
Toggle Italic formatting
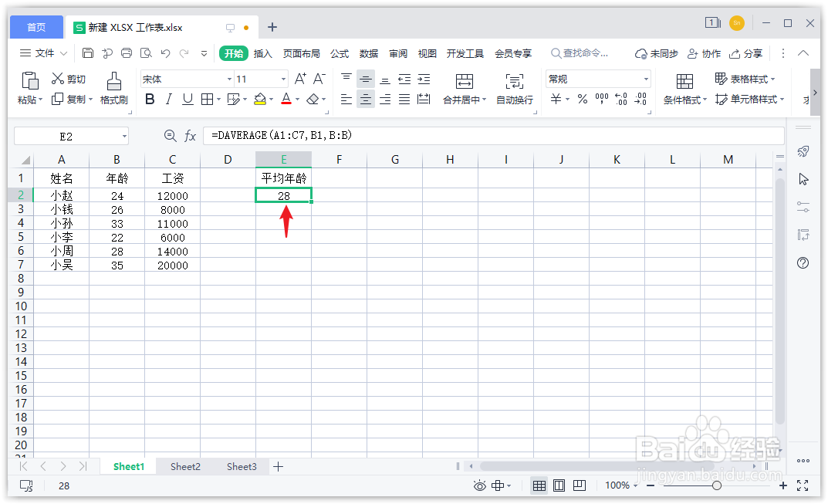tap(168, 99)
